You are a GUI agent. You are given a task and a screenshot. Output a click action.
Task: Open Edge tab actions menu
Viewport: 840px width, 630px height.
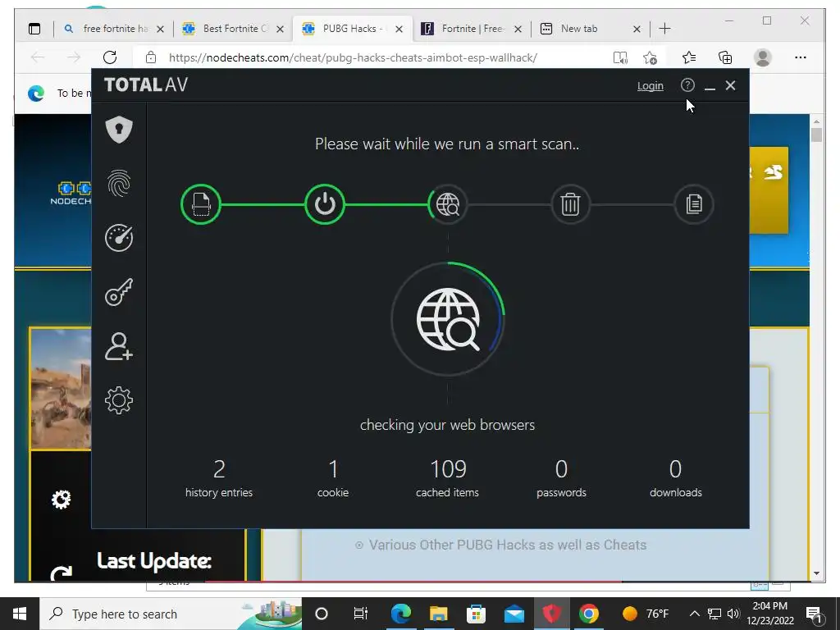click(x=34, y=29)
